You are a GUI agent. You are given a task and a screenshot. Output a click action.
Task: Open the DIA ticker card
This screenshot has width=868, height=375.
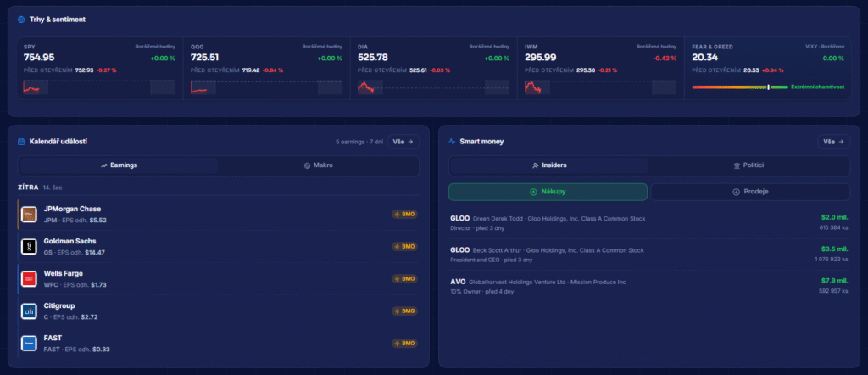click(x=433, y=68)
